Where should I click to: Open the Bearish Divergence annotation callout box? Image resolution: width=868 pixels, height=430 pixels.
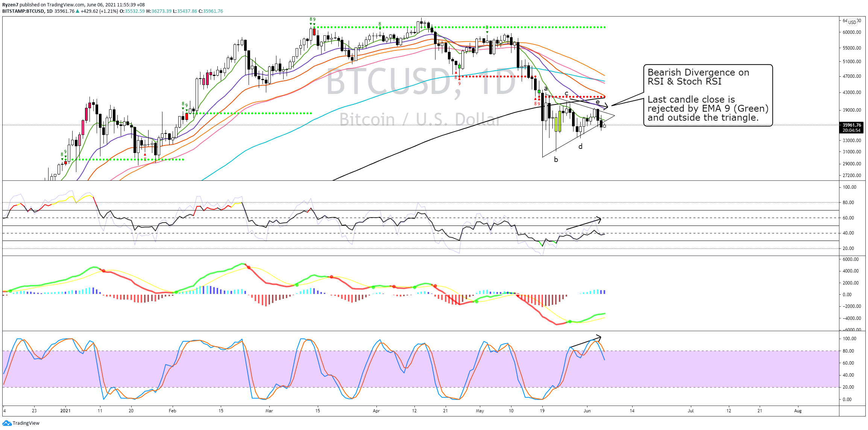708,95
